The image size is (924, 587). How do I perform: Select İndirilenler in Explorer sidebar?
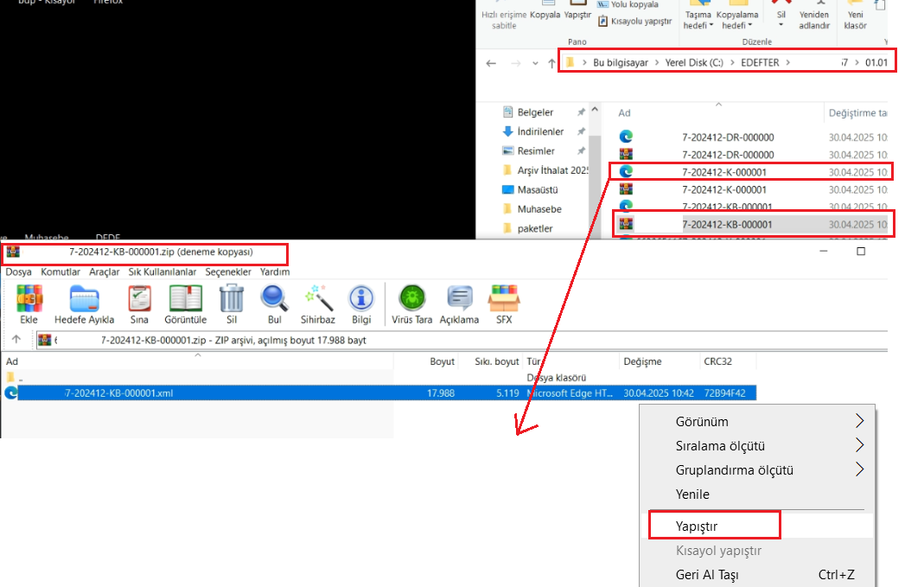(540, 131)
